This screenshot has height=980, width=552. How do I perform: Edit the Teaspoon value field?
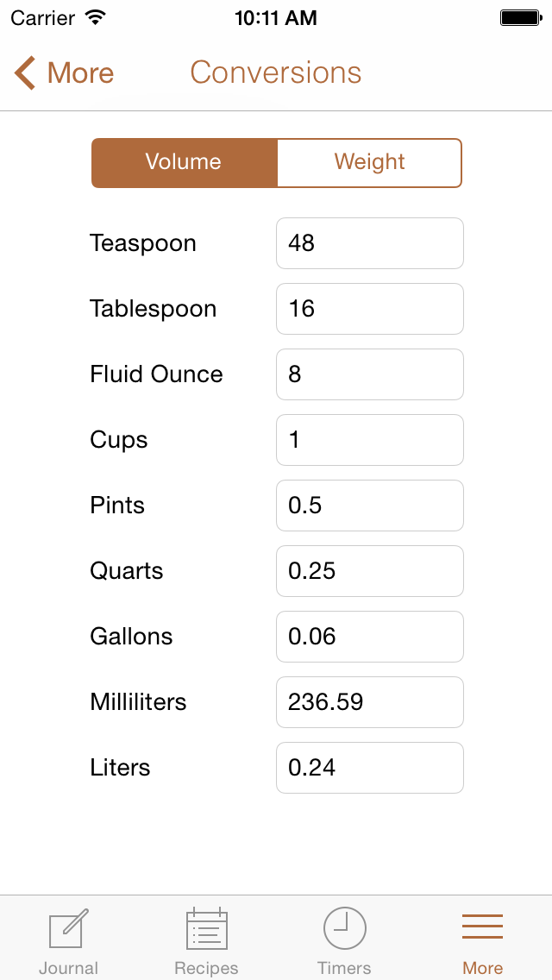pos(370,243)
